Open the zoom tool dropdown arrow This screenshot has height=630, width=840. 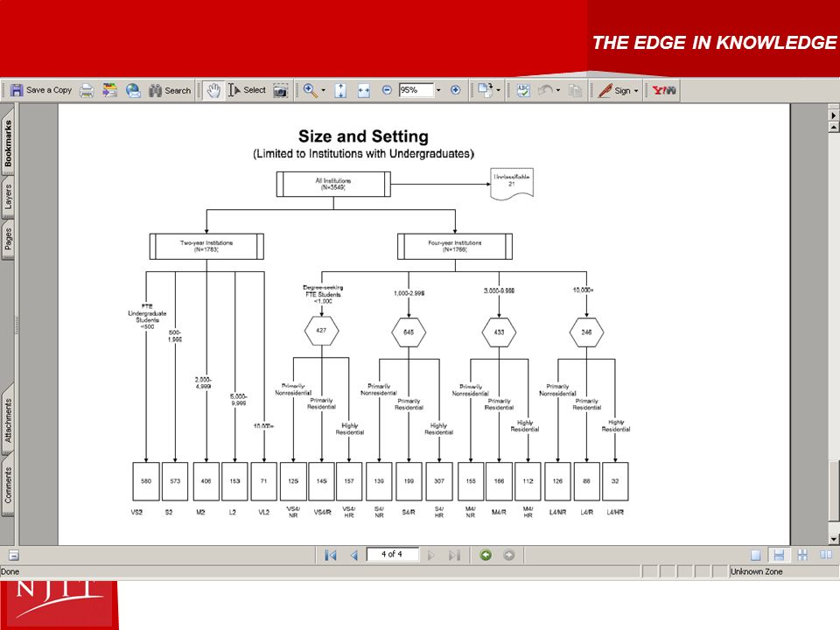click(x=323, y=90)
